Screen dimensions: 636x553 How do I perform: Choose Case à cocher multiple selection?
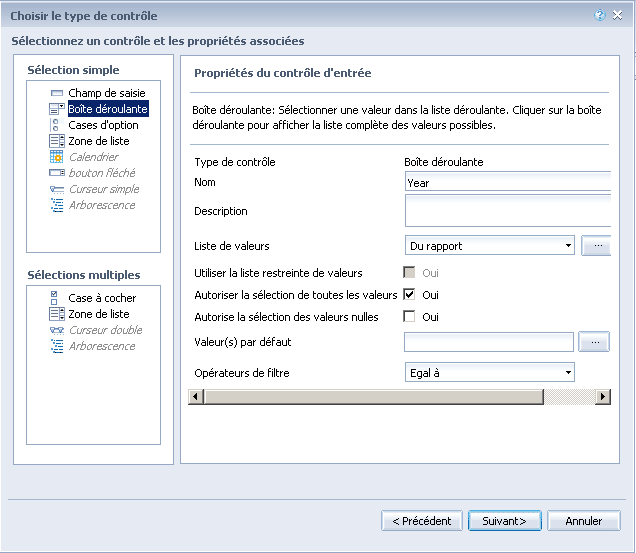point(102,298)
